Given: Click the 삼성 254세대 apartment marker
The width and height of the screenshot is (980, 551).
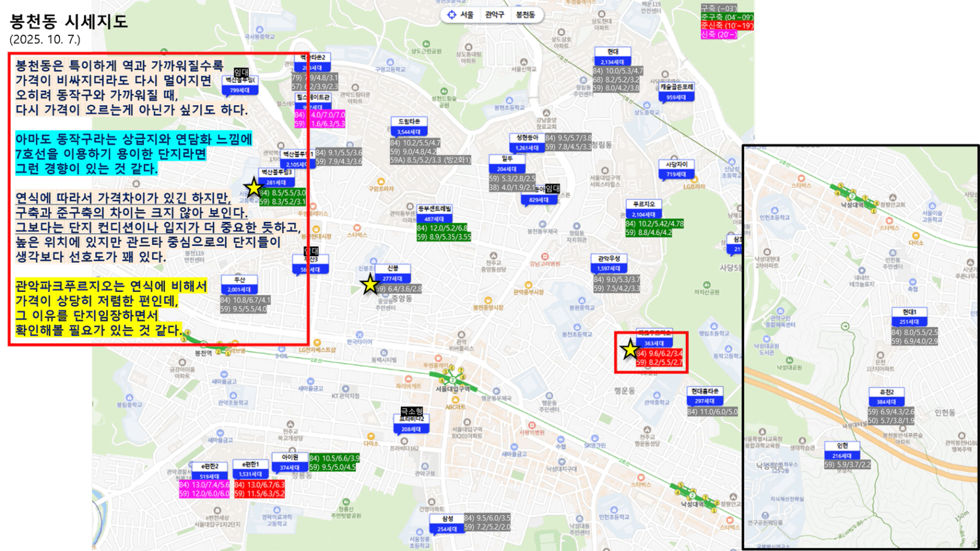Looking at the screenshot, I should [447, 524].
